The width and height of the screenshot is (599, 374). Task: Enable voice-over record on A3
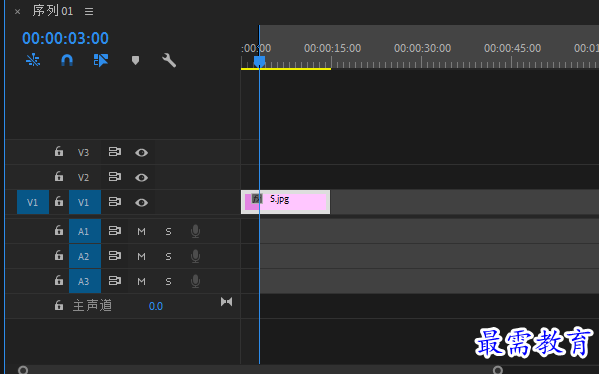point(195,281)
